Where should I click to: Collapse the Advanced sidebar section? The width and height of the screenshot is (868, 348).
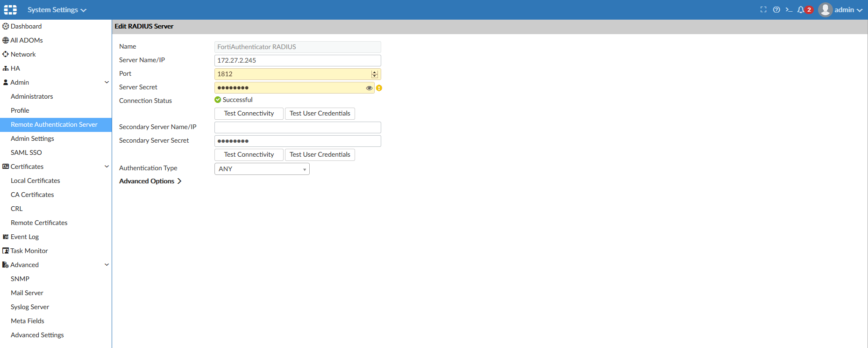[x=107, y=265]
